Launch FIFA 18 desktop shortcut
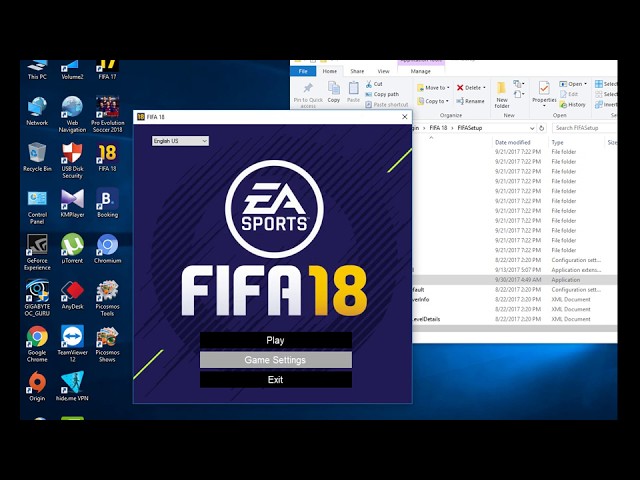This screenshot has height=480, width=640. pos(107,157)
